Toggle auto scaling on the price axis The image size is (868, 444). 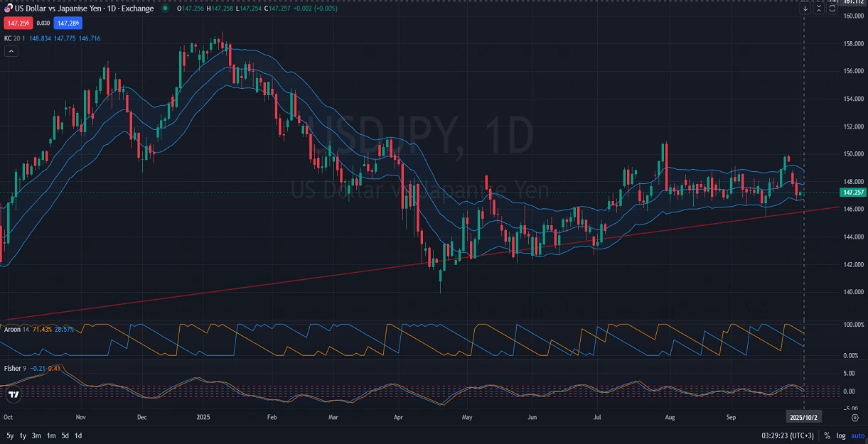(x=857, y=435)
